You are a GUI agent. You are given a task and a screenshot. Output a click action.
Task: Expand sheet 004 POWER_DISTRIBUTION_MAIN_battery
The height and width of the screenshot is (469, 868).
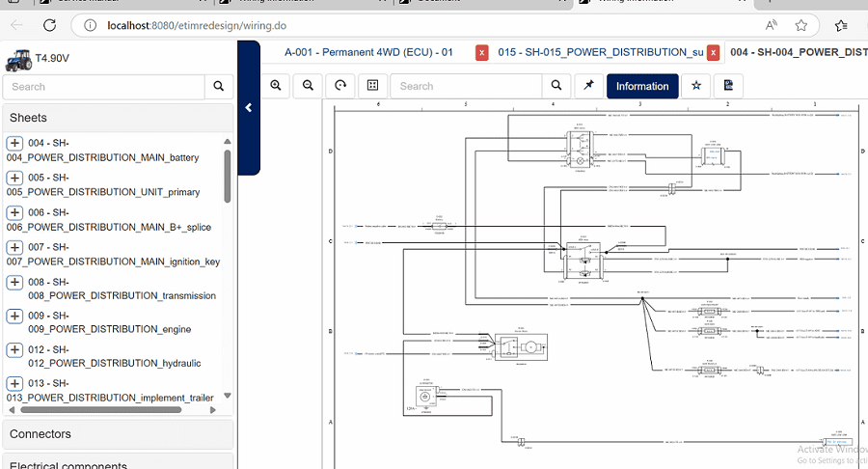pyautogui.click(x=15, y=144)
